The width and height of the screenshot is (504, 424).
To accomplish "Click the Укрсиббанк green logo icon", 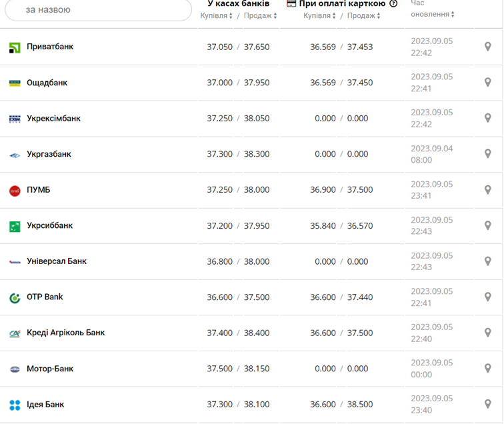I will (15, 226).
